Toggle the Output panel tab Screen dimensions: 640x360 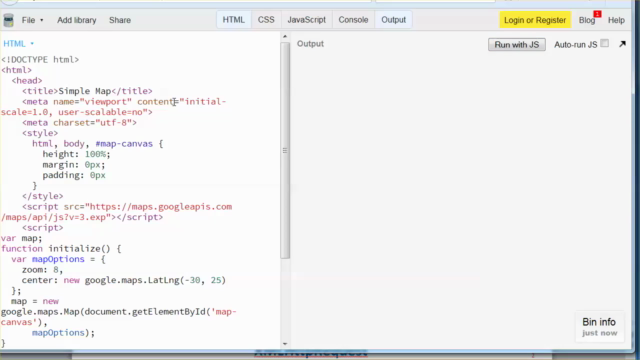[393, 20]
